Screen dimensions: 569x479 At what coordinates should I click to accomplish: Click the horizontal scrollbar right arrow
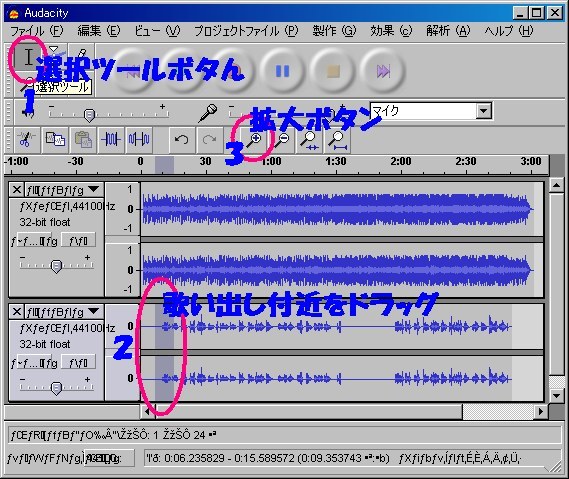click(x=541, y=412)
